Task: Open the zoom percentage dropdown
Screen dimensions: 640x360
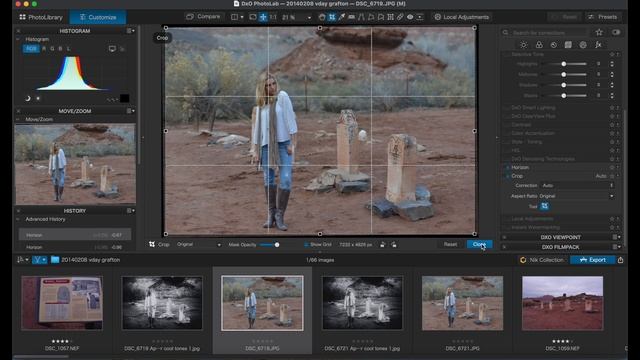Action: pos(309,18)
